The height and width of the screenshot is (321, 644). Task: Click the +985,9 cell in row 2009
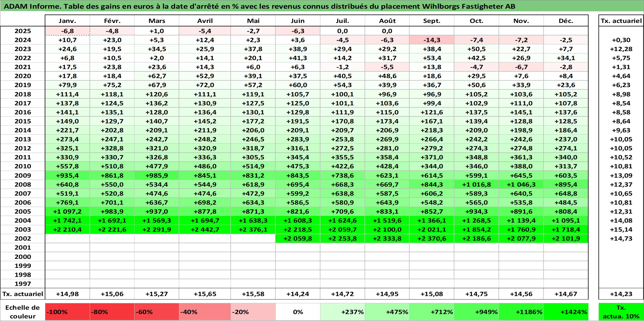click(x=157, y=175)
